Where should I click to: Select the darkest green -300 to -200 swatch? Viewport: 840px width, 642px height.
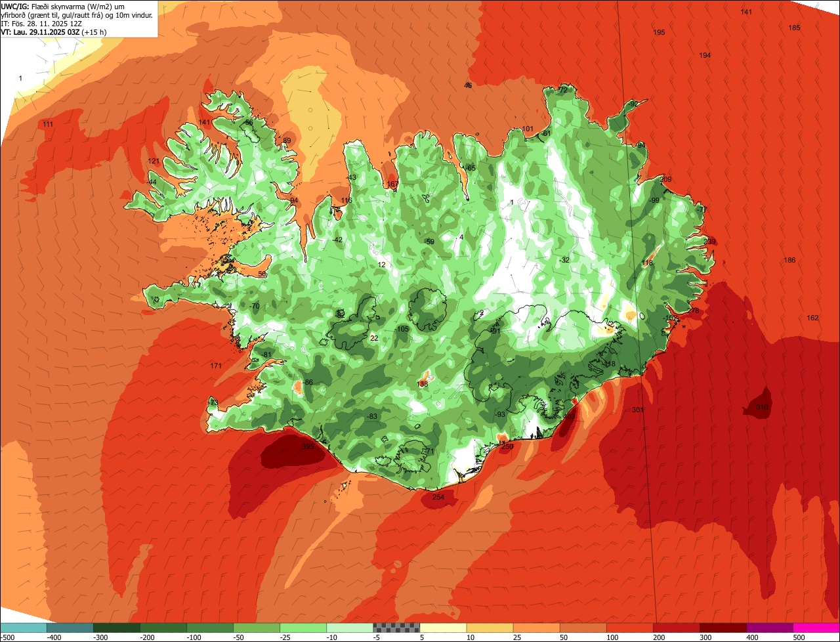tap(117, 627)
